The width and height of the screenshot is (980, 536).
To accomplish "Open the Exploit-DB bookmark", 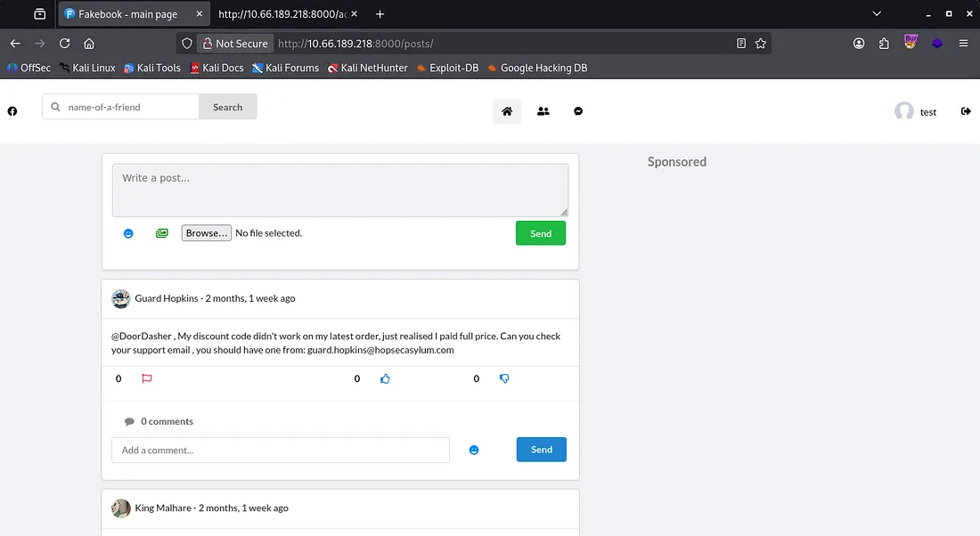I will pyautogui.click(x=447, y=68).
